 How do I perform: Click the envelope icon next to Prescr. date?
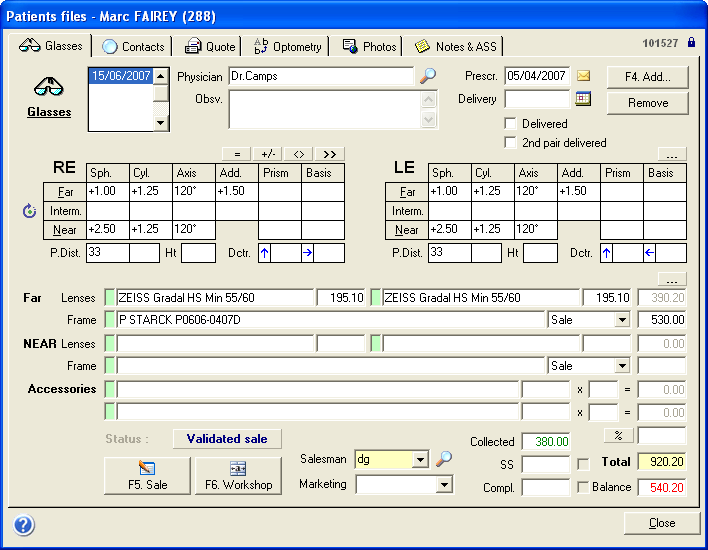pos(584,76)
